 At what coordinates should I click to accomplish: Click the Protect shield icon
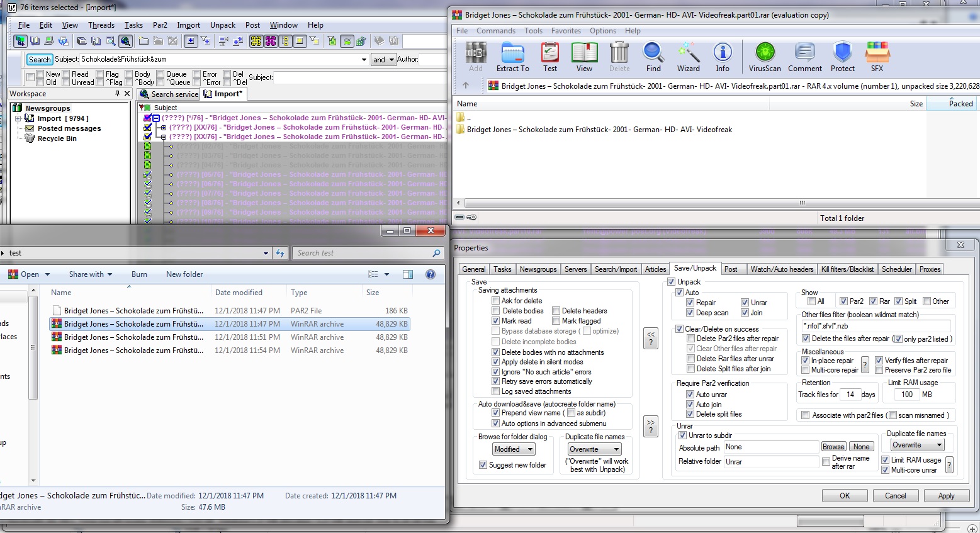[842, 57]
